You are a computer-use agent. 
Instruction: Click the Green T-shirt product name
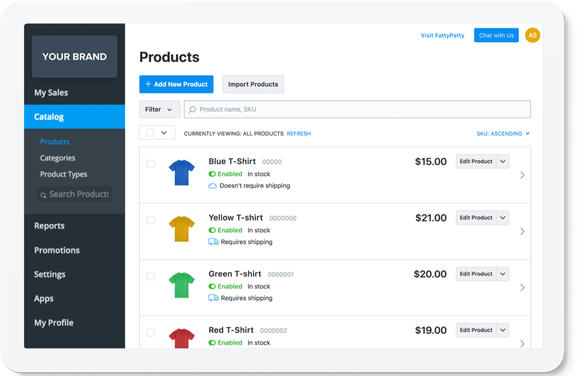click(x=234, y=274)
